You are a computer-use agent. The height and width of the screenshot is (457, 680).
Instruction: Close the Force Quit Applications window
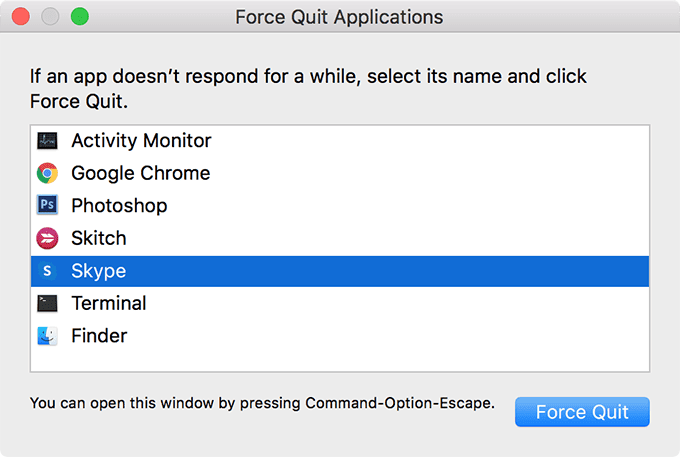pos(21,16)
